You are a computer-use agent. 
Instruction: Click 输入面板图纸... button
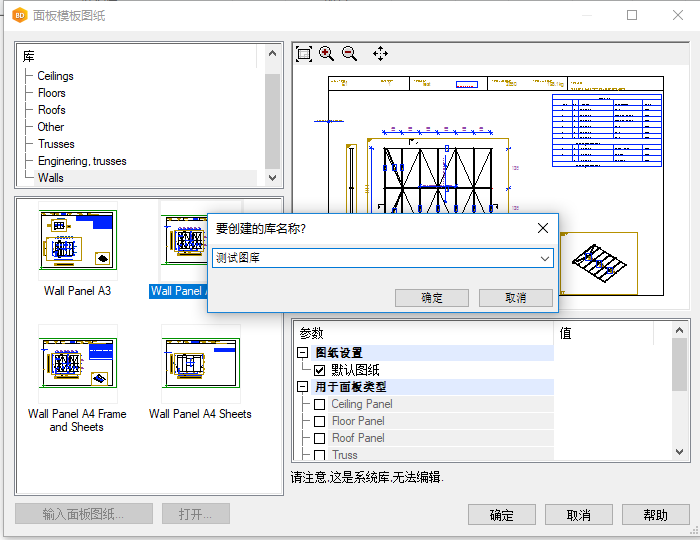click(x=84, y=514)
